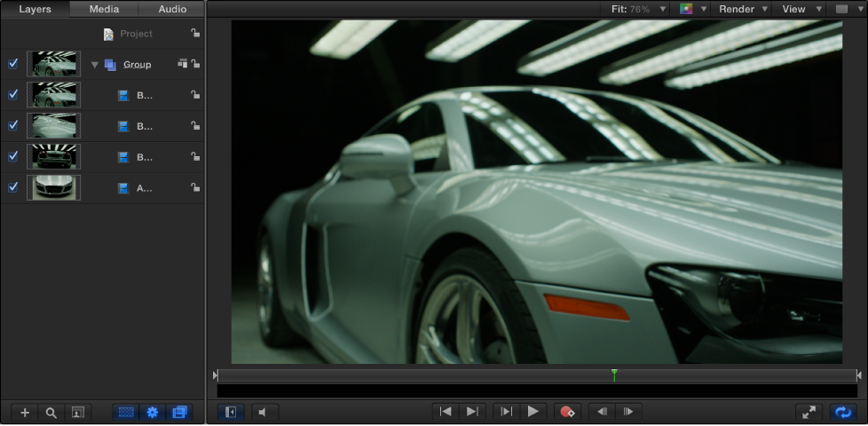Toggle loop playback button
The width and height of the screenshot is (868, 426).
click(843, 412)
